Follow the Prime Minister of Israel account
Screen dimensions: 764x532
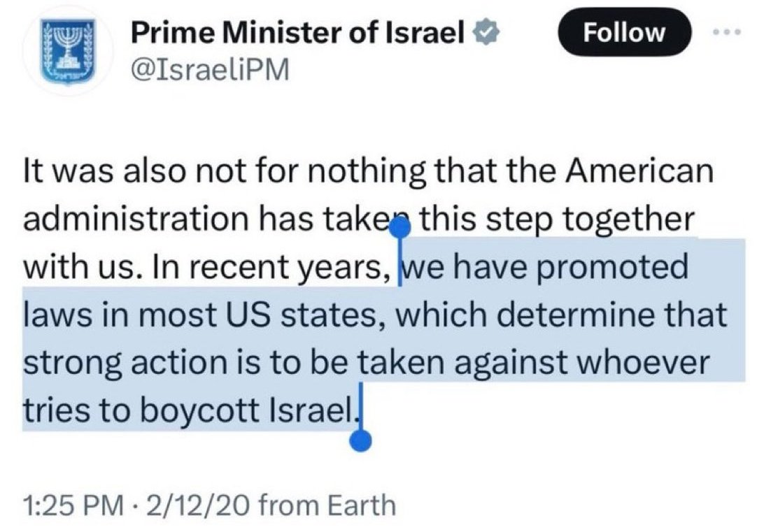click(x=625, y=33)
